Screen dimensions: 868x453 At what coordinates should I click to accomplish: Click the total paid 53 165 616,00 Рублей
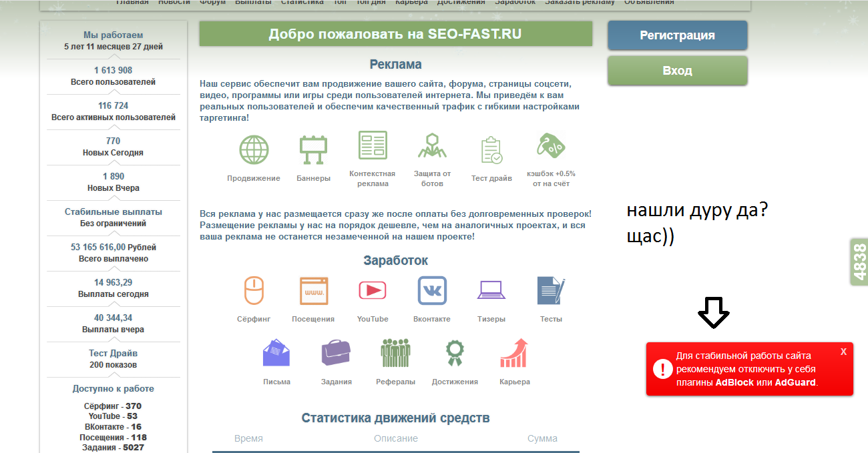click(114, 247)
